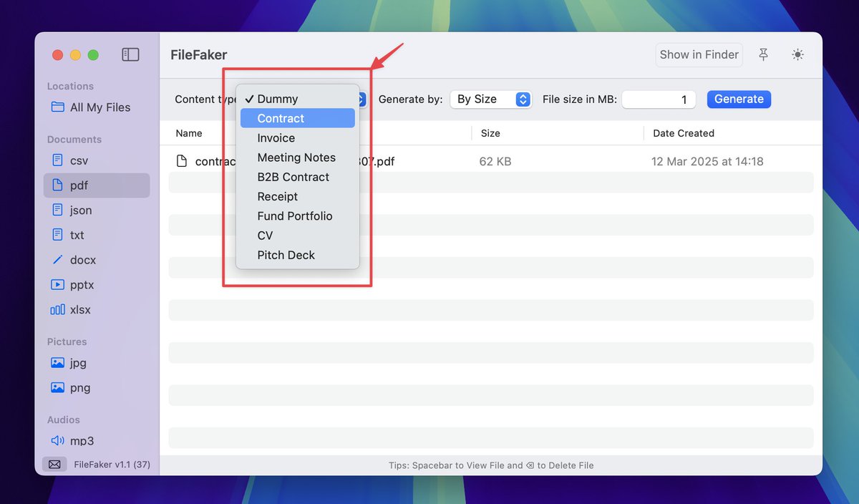859x504 pixels.
Task: Click the FileFaker v1.1 (37) version text
Action: point(112,465)
